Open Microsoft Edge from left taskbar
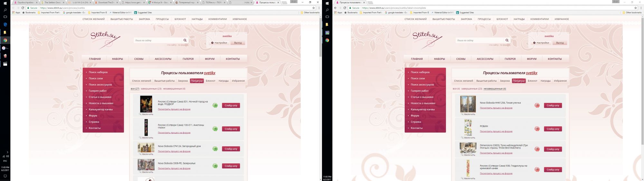 pyautogui.click(x=5, y=24)
